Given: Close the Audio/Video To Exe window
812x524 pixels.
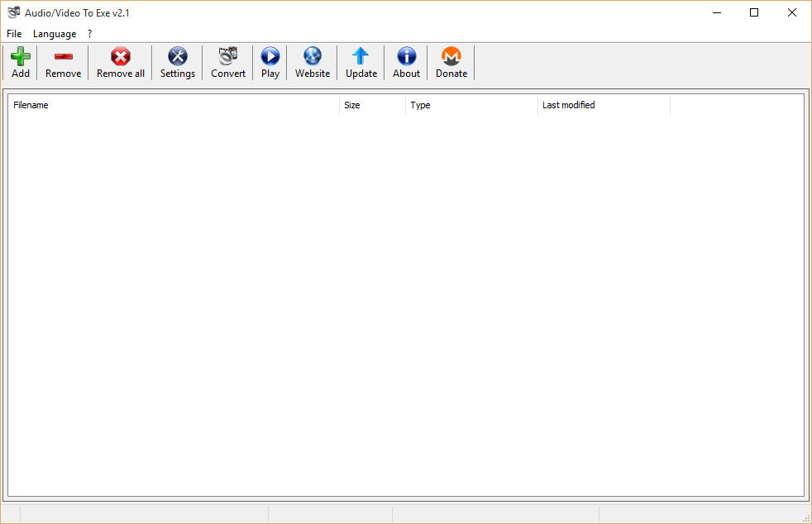Looking at the screenshot, I should coord(792,12).
